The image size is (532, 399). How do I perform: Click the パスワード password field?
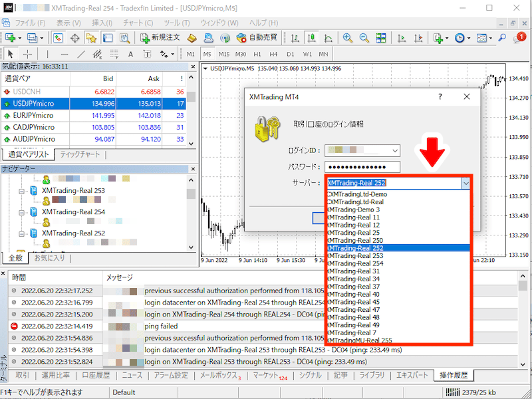pyautogui.click(x=362, y=167)
